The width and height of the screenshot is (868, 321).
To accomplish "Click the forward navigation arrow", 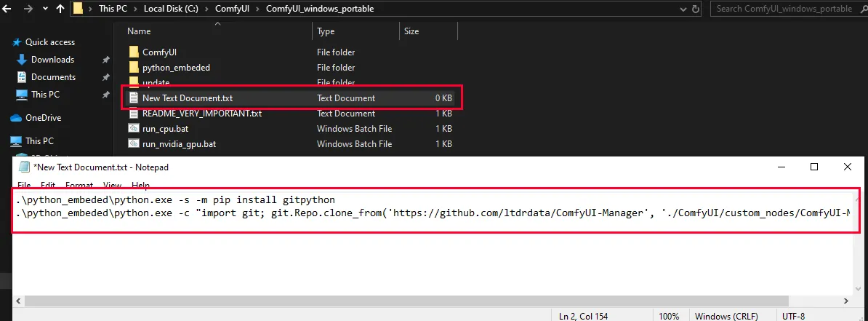I will coord(27,9).
